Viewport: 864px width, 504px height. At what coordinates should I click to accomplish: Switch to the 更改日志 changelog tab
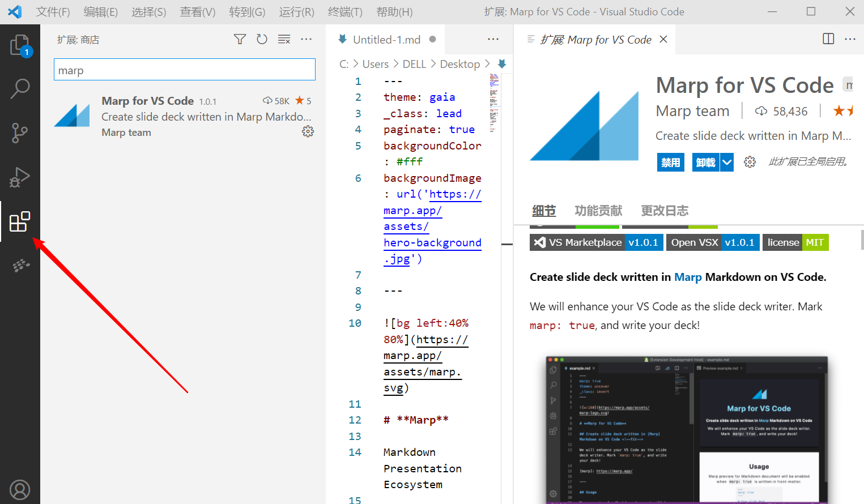pyautogui.click(x=664, y=211)
